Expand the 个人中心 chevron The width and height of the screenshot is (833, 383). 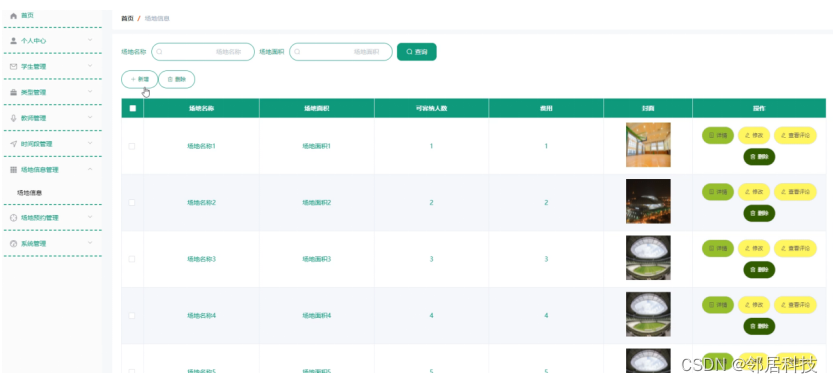(90, 40)
